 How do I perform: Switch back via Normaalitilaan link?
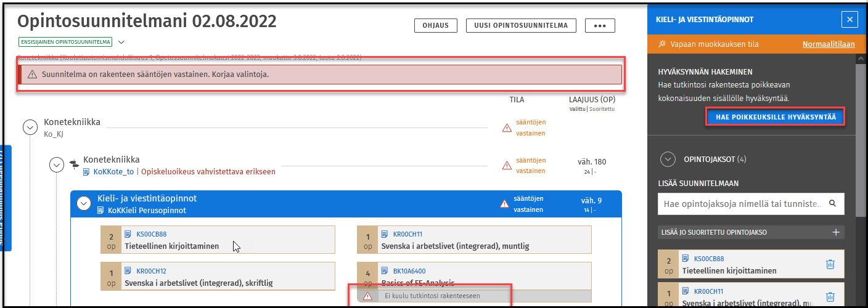[829, 44]
